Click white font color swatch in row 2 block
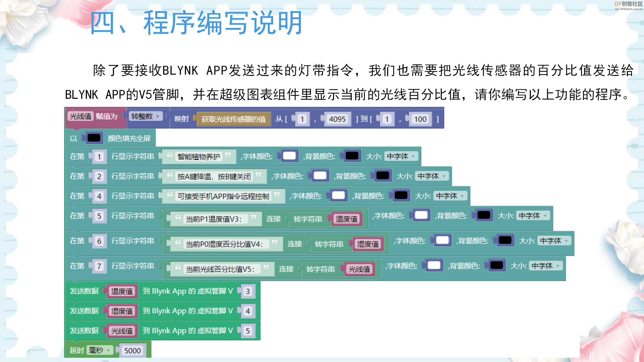The image size is (644, 362). pyautogui.click(x=320, y=175)
